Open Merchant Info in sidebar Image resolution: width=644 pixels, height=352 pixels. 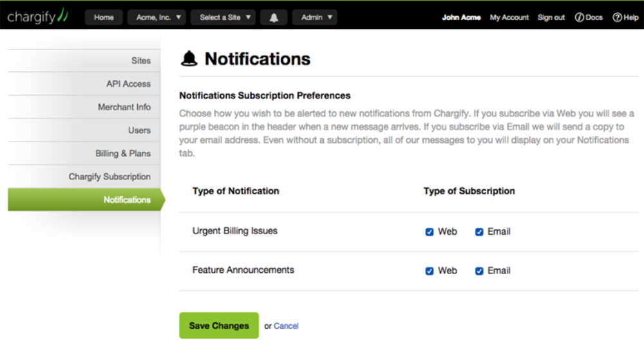click(x=84, y=107)
